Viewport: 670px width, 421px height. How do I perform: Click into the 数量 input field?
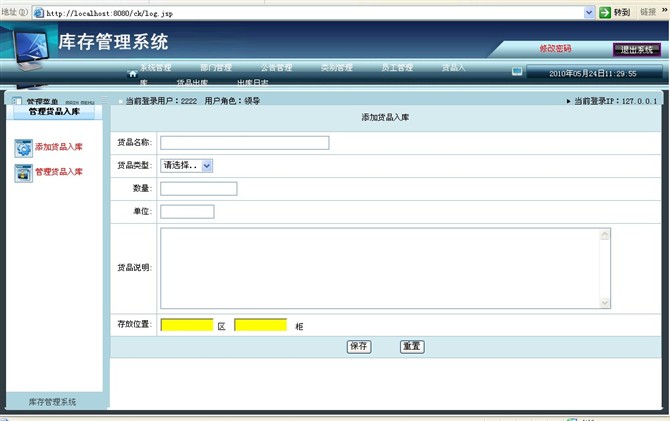(199, 188)
